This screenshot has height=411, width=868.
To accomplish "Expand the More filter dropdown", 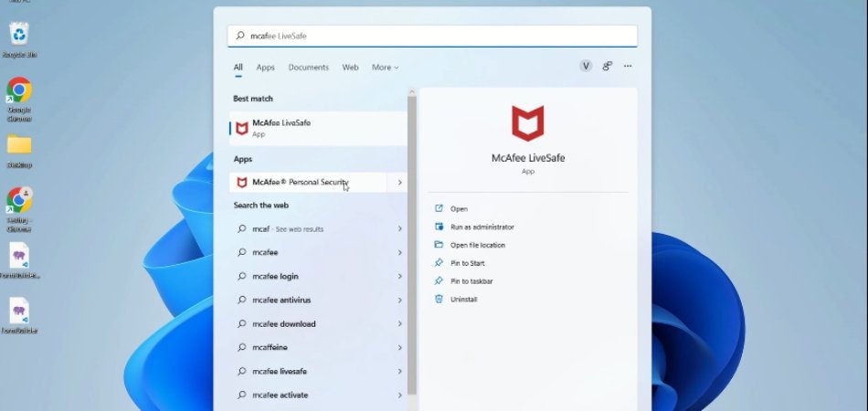I will pyautogui.click(x=385, y=68).
